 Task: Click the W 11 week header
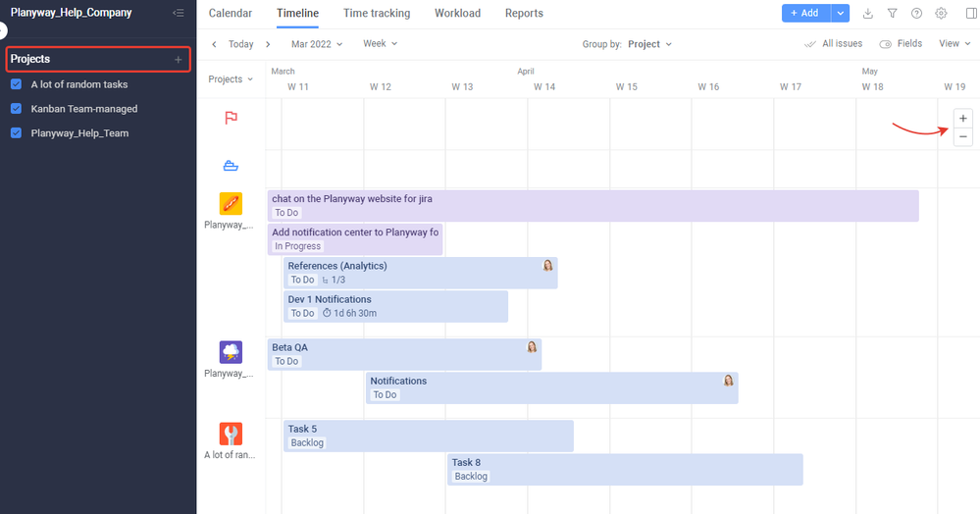tap(298, 87)
